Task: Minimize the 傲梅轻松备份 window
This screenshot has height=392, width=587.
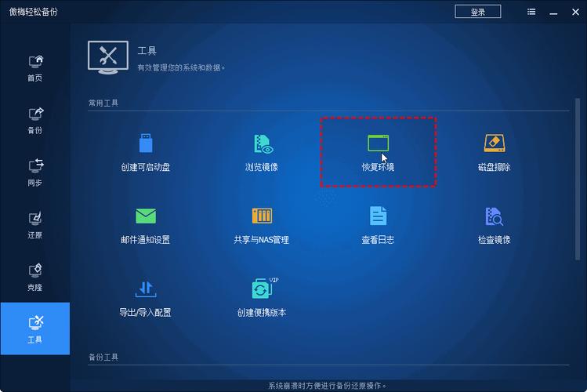Action: pos(553,12)
